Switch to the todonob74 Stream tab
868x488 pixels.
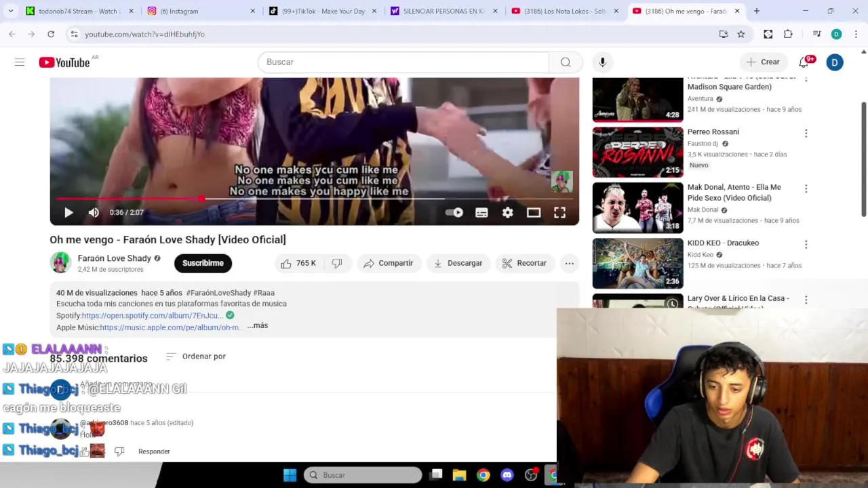[x=79, y=11]
